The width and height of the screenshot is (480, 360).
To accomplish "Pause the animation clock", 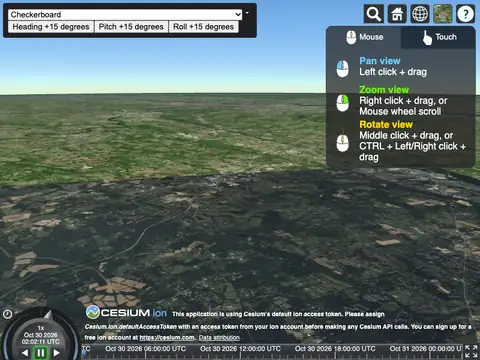I will coord(41,352).
